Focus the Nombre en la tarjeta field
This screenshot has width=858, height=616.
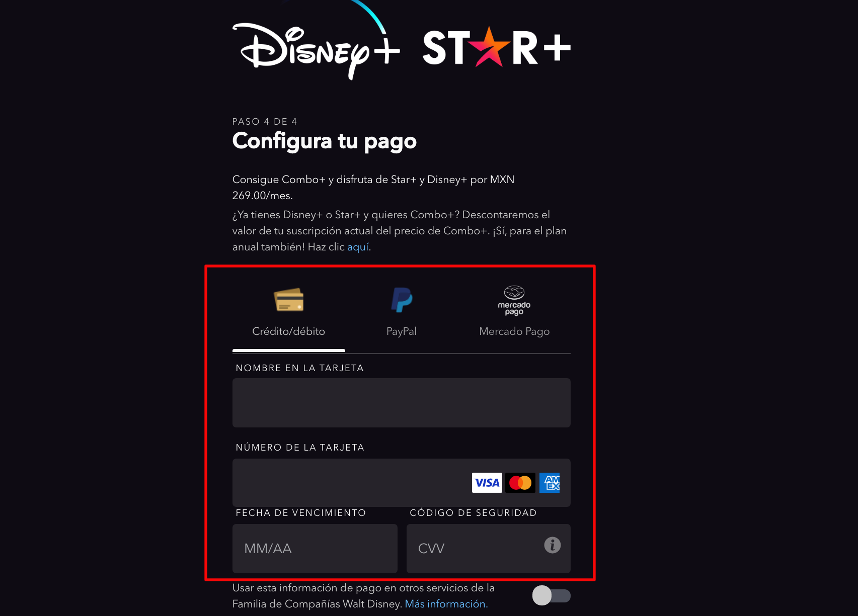click(402, 403)
